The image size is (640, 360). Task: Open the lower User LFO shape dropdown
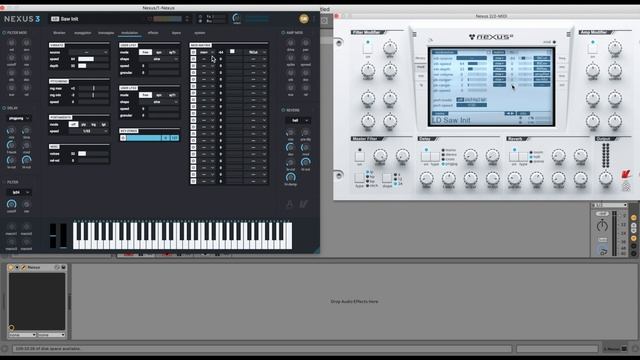(x=159, y=102)
